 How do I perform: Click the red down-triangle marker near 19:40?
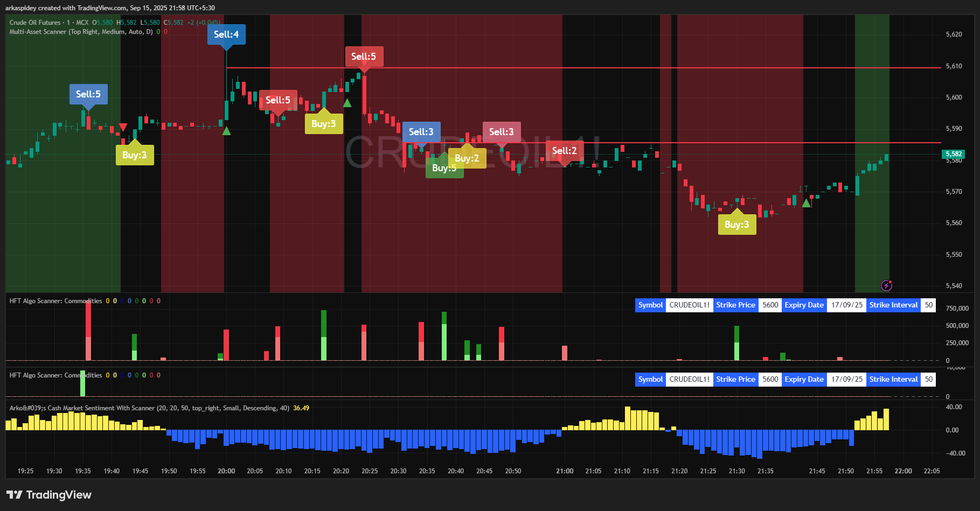[x=123, y=127]
